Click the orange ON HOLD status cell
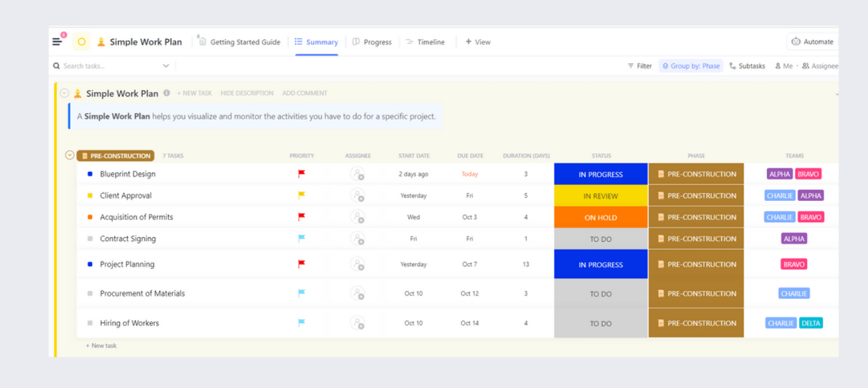This screenshot has width=868, height=388. tap(601, 217)
